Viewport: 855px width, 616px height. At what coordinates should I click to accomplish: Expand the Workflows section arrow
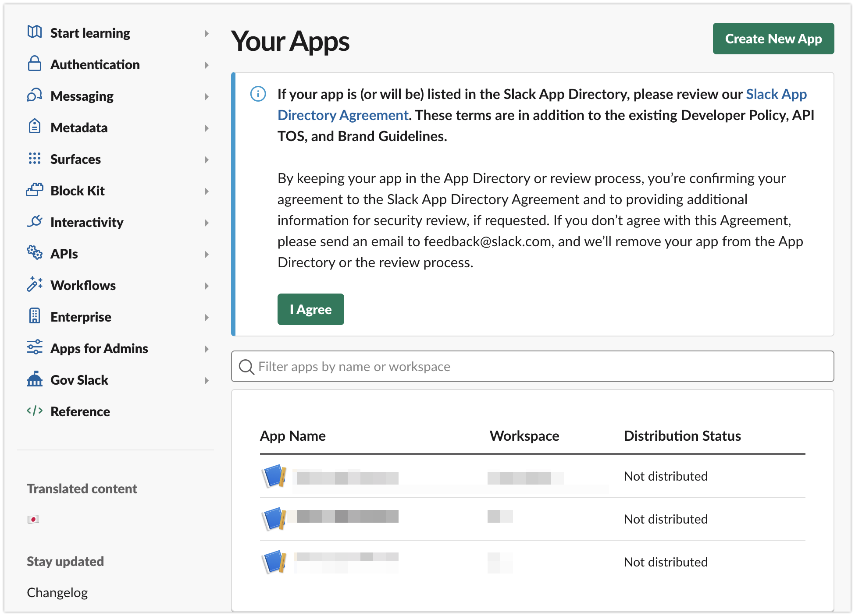[207, 286]
